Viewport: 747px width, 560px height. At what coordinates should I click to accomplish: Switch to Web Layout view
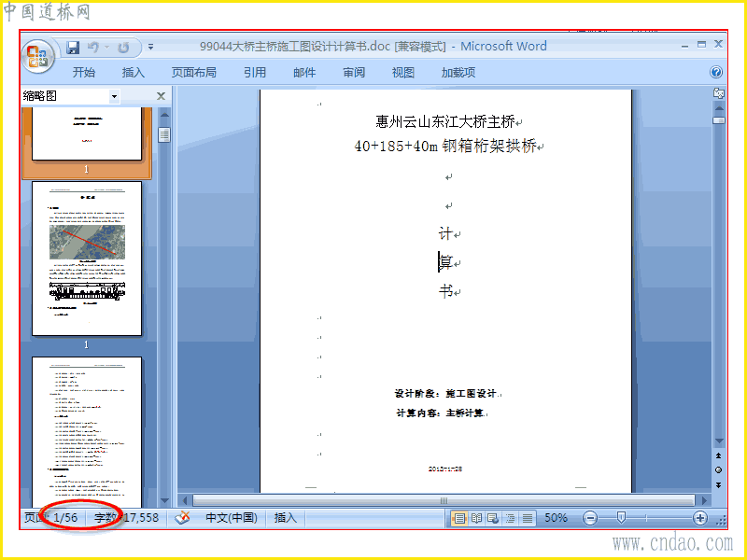pos(493,518)
